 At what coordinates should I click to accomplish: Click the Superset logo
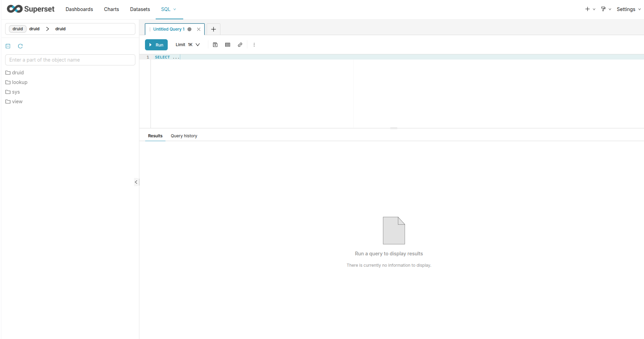(30, 9)
